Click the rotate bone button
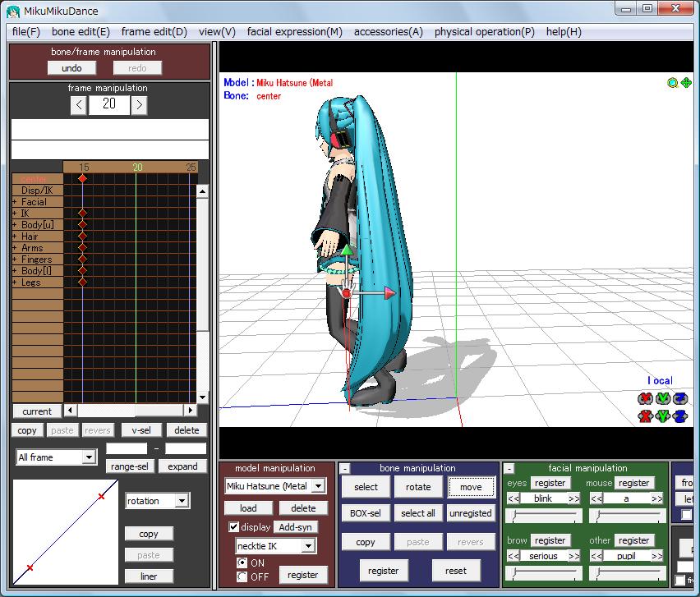This screenshot has width=700, height=597. pos(418,487)
